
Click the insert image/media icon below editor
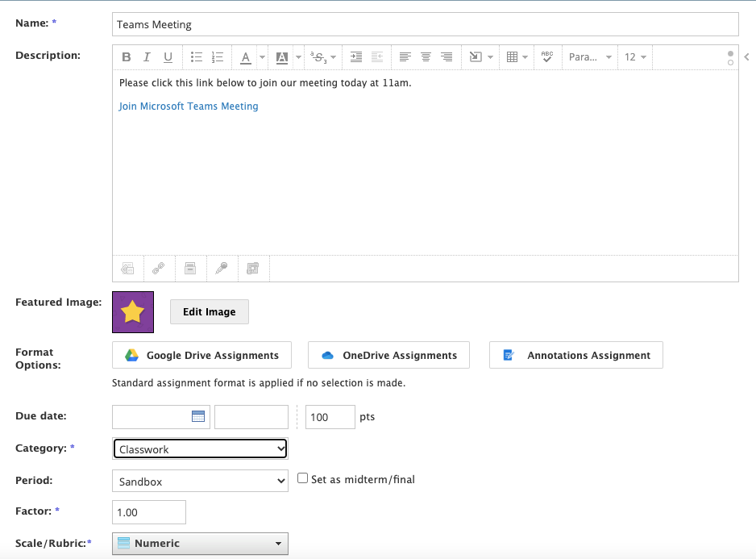(127, 269)
